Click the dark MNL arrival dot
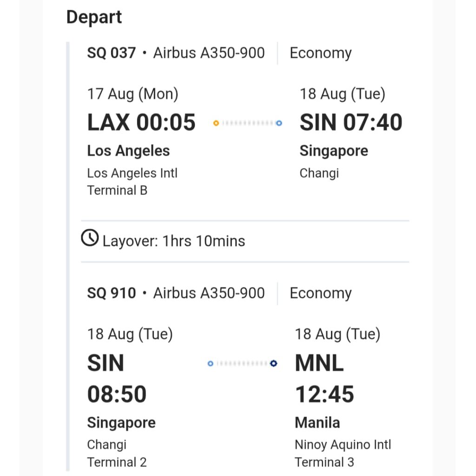476x476 pixels. point(274,364)
